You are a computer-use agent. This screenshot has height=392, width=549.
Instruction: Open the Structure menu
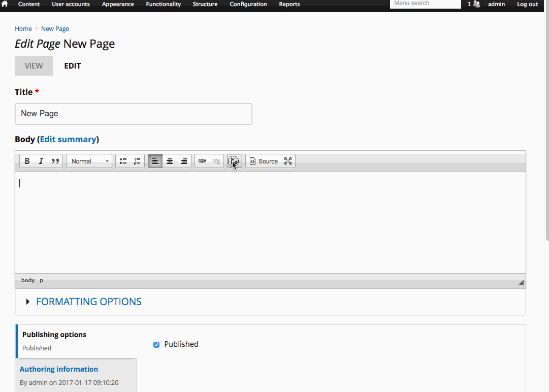point(205,4)
